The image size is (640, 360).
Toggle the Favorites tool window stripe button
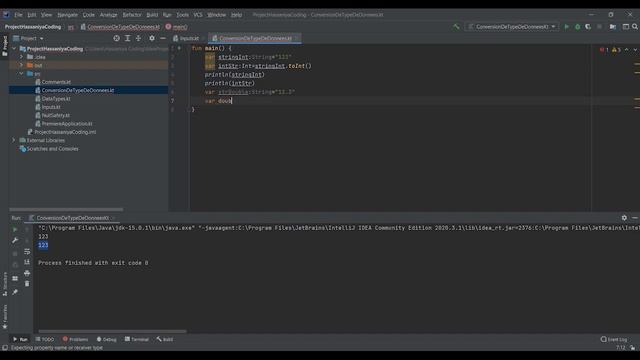pos(4,316)
